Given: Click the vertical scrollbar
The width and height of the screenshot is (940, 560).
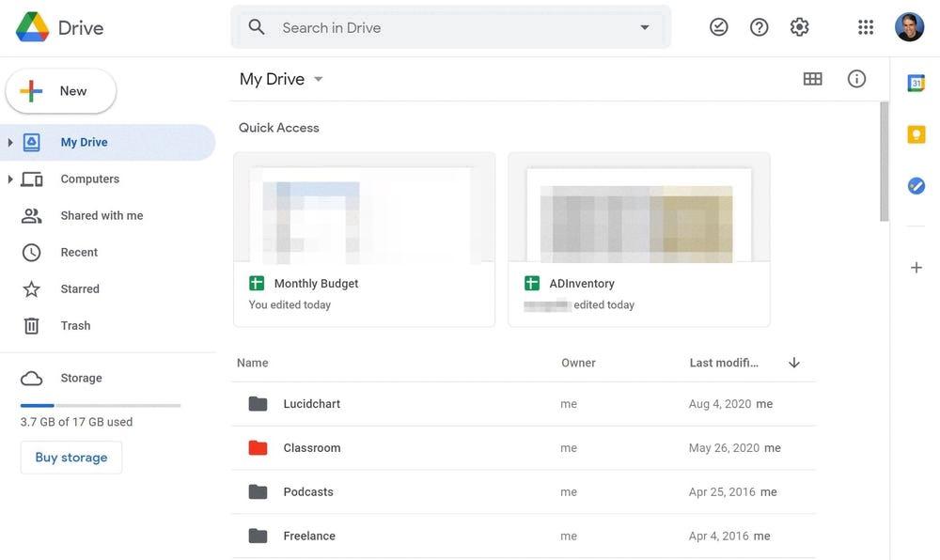Looking at the screenshot, I should [x=885, y=161].
